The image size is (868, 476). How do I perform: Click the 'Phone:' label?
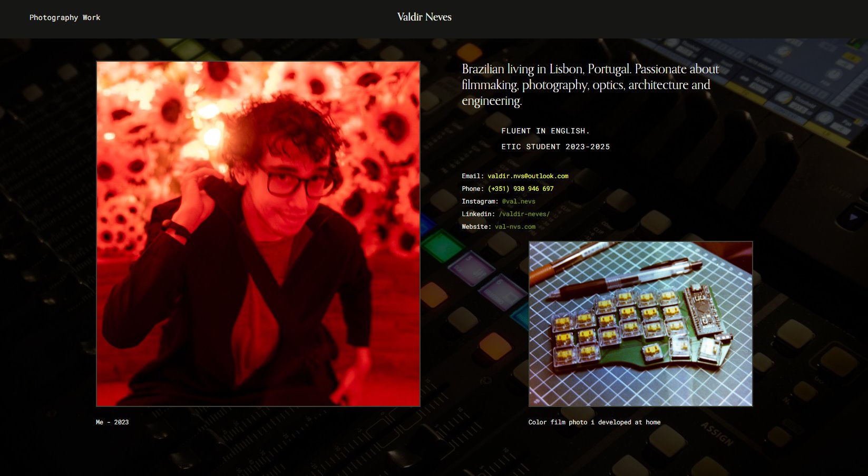tap(472, 189)
